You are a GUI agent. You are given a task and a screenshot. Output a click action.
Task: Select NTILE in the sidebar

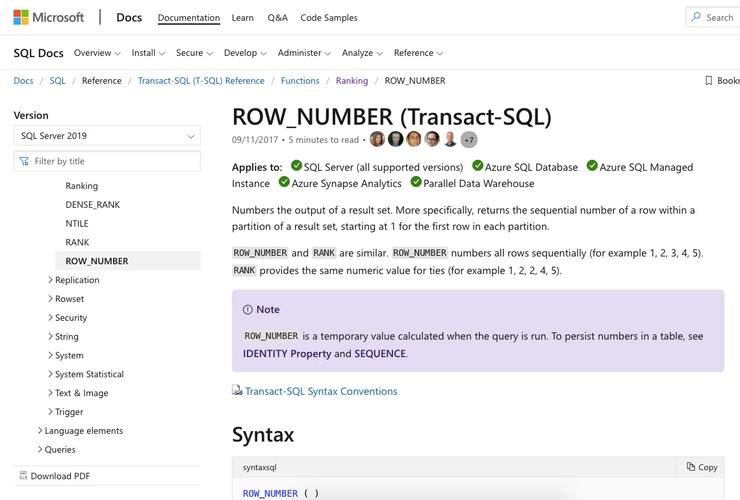[x=77, y=223]
